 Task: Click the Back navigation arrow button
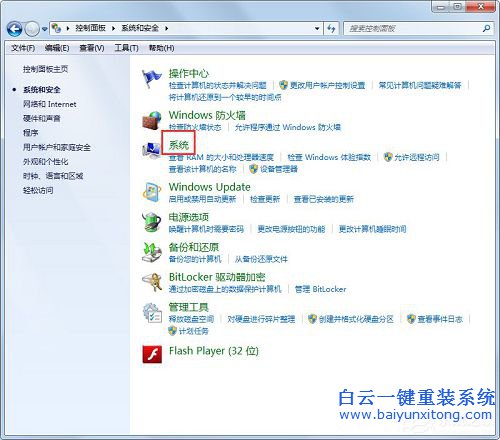(14, 29)
